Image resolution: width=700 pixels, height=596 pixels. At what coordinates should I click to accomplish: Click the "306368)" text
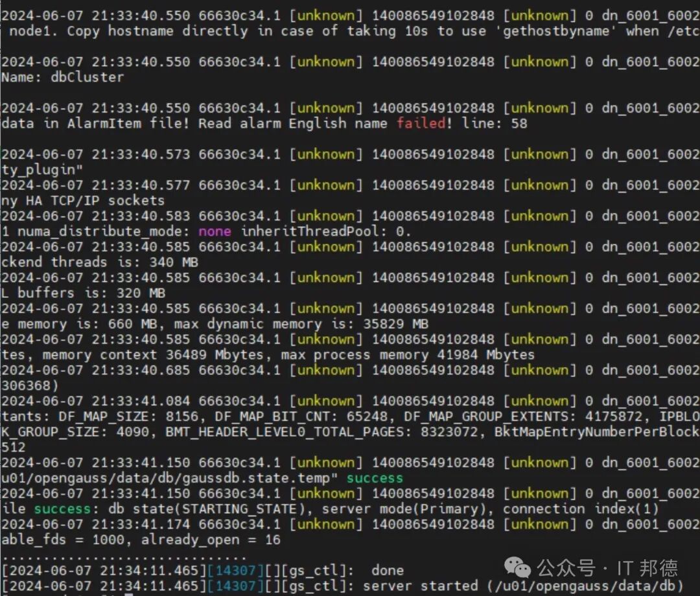(29, 385)
